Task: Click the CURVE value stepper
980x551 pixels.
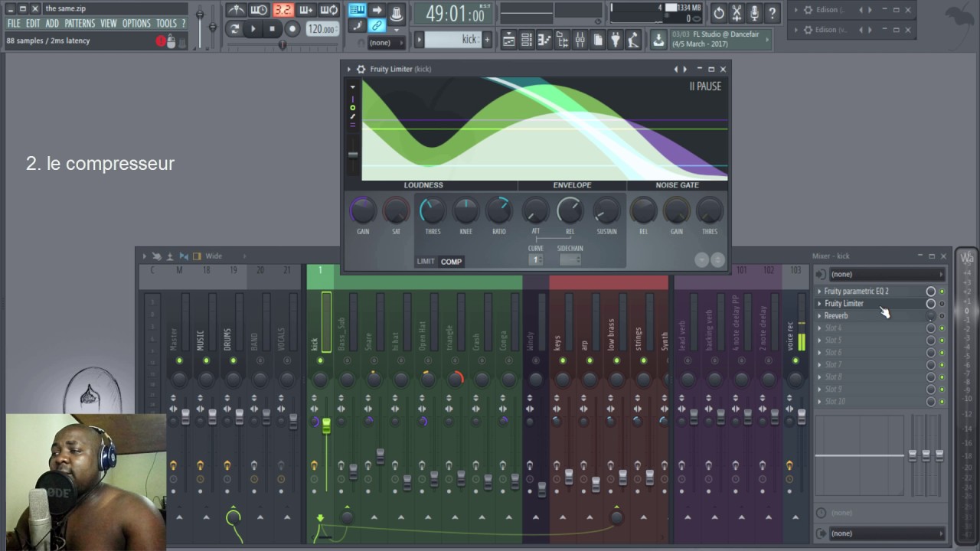Action: (536, 259)
